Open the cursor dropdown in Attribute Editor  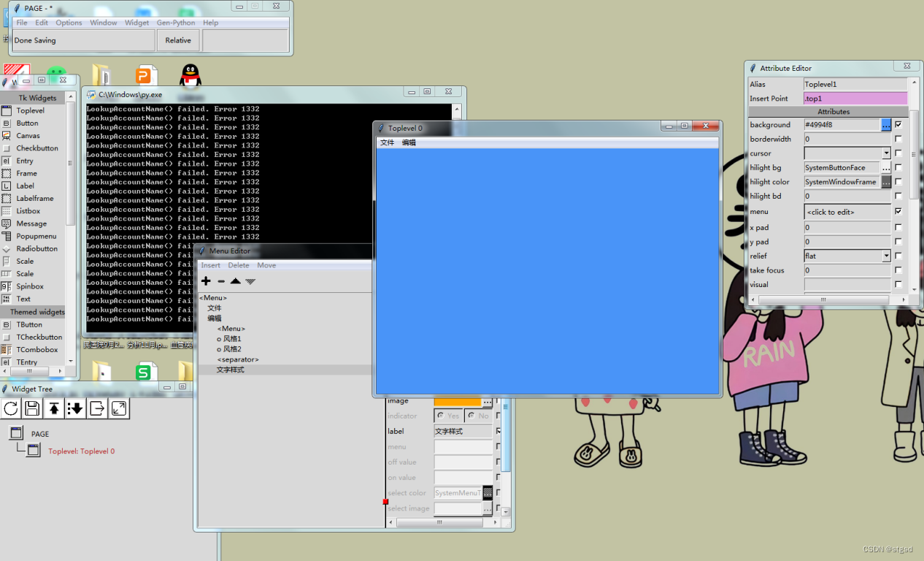[886, 153]
